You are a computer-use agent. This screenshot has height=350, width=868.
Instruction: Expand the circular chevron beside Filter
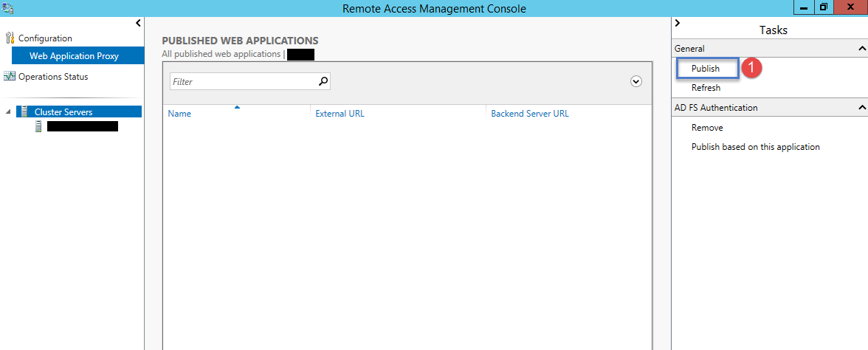[x=636, y=81]
